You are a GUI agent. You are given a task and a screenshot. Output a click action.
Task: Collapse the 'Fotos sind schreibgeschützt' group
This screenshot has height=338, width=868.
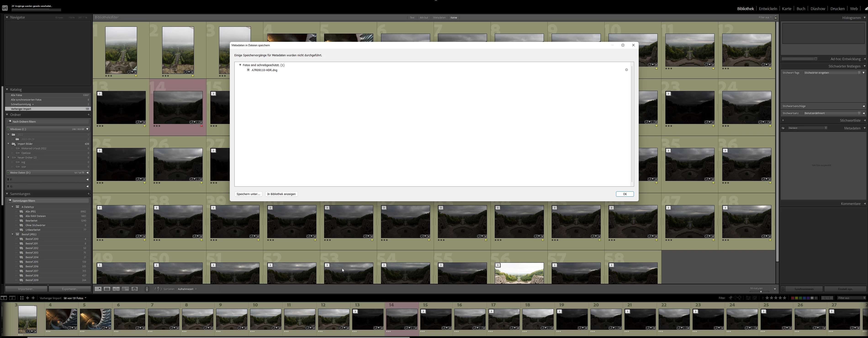point(240,65)
